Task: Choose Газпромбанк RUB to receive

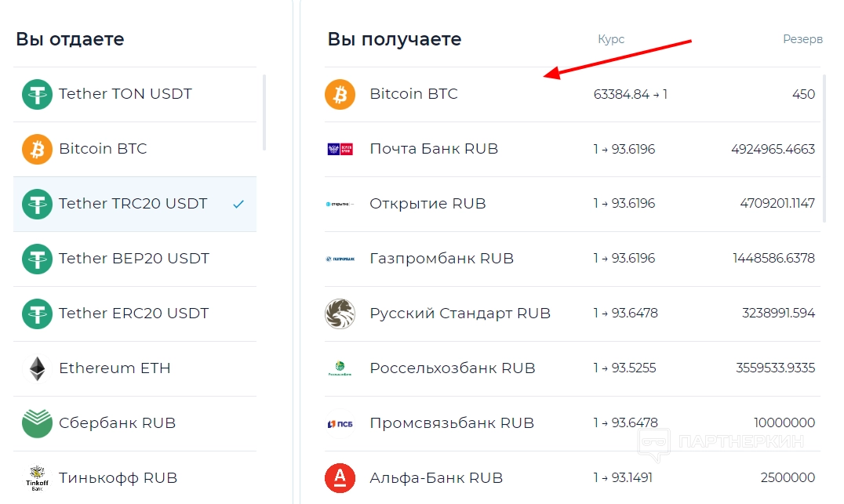Action: [x=572, y=259]
